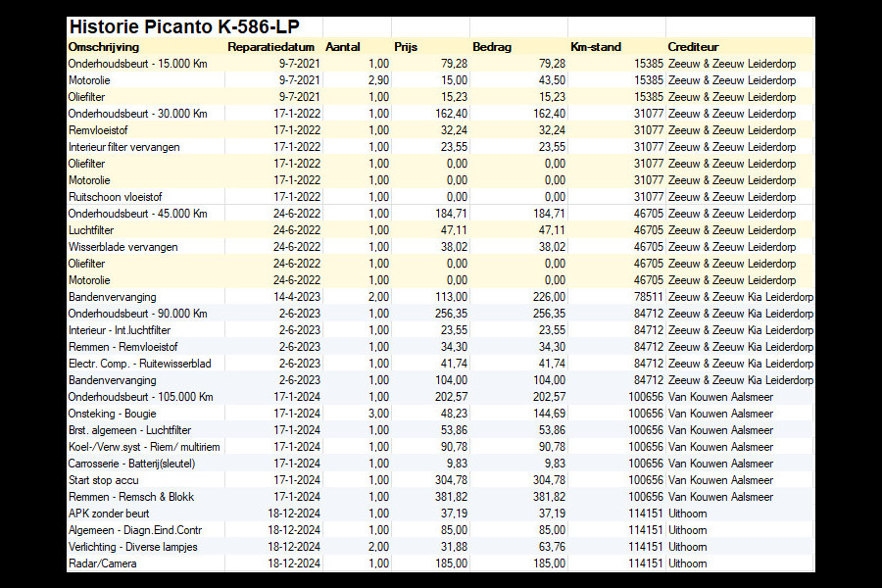This screenshot has height=588, width=882.
Task: Click the title Historie Picanto K-586-LP
Action: pyautogui.click(x=184, y=26)
